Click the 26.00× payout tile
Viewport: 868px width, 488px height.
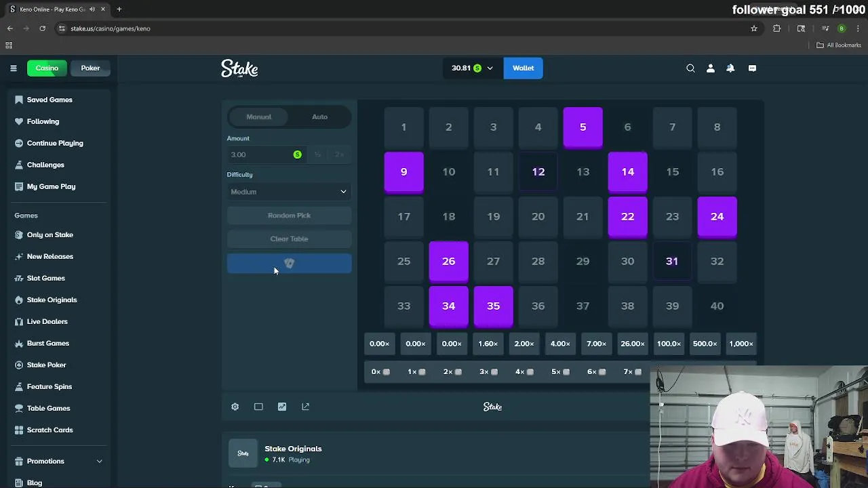click(633, 344)
